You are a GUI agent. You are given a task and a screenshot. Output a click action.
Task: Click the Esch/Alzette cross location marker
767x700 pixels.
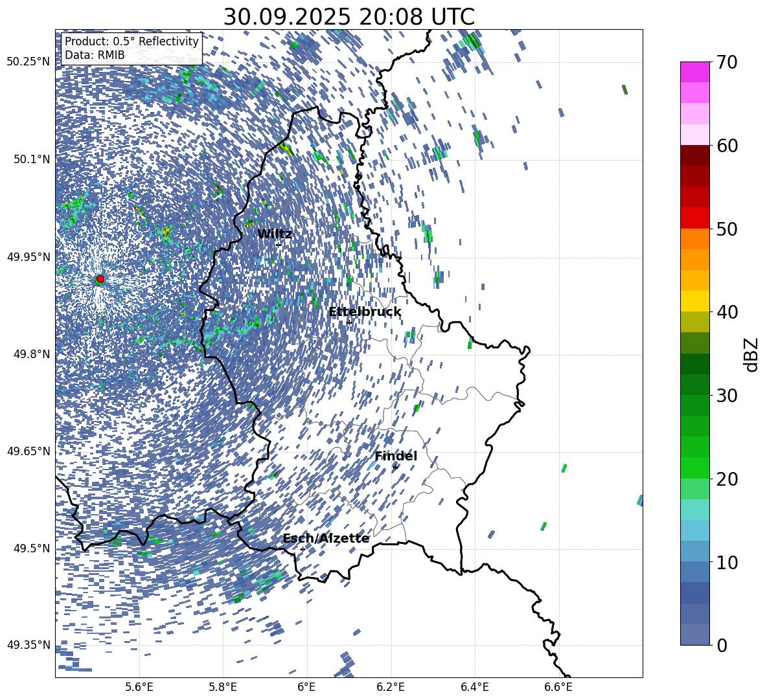pos(303,549)
